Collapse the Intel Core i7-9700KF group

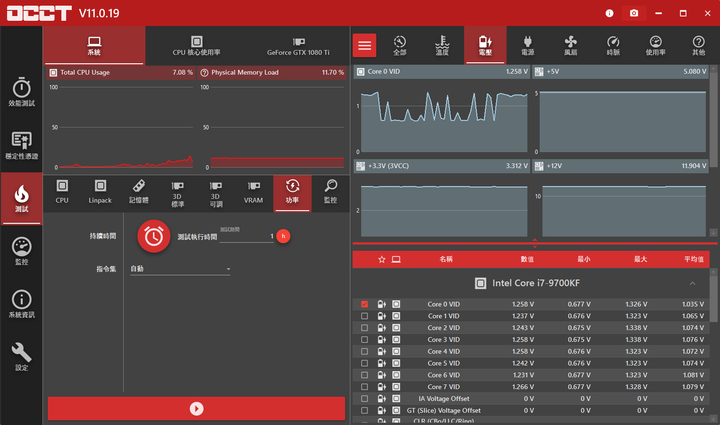(x=692, y=283)
